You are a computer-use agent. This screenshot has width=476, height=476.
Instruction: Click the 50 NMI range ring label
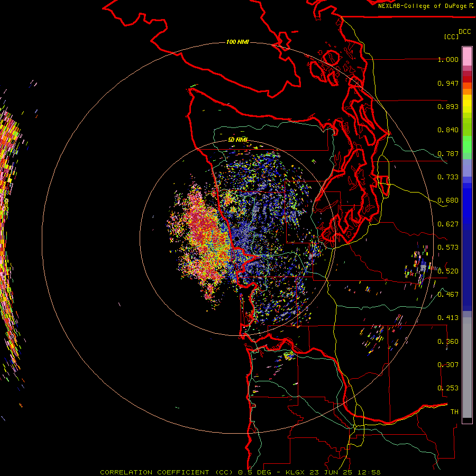[237, 140]
